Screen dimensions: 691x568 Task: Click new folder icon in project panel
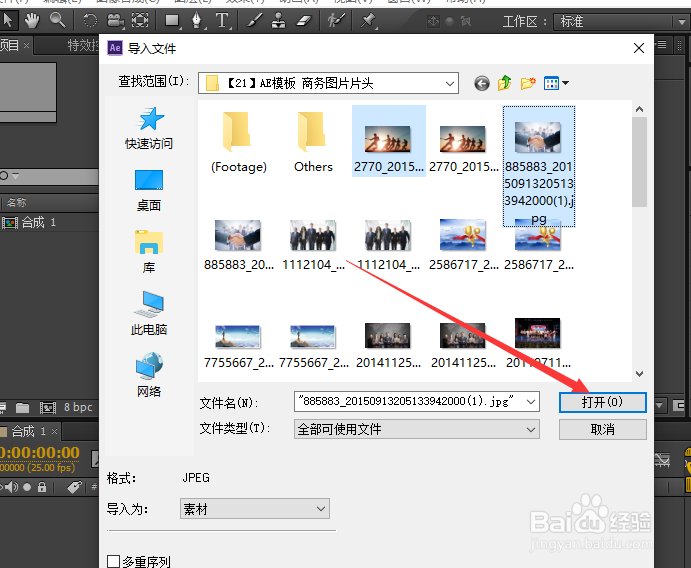22,408
